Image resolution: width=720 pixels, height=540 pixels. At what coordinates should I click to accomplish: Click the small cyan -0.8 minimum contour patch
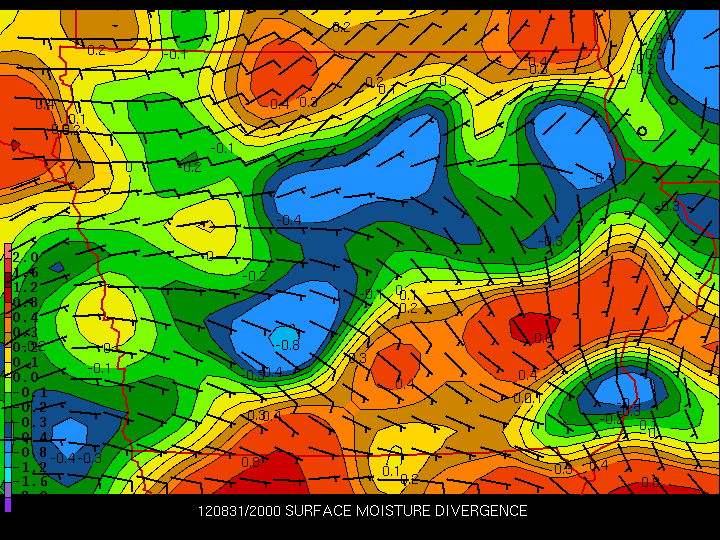click(x=285, y=338)
